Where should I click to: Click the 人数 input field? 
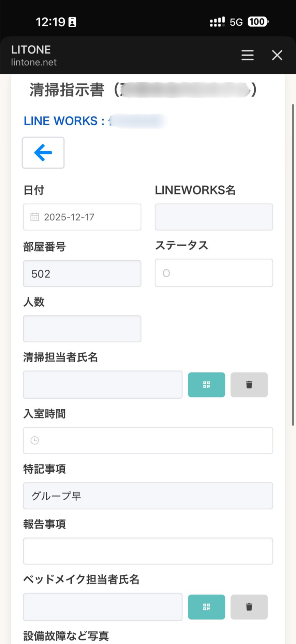(82, 329)
